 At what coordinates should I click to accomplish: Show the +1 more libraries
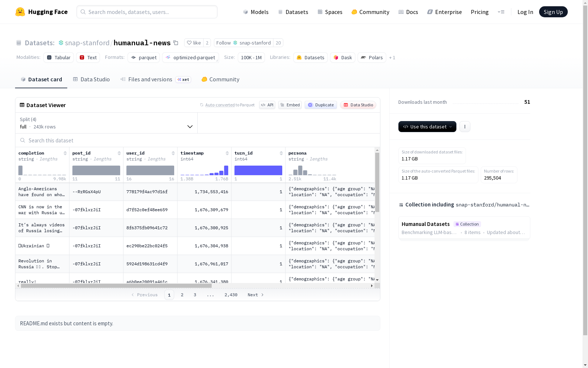pyautogui.click(x=392, y=57)
